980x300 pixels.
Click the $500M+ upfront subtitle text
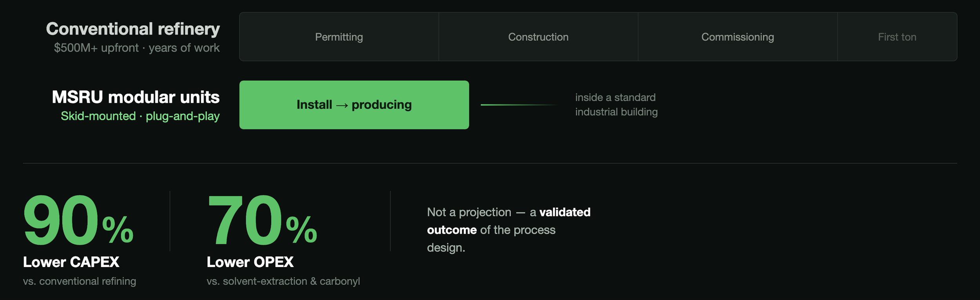pos(96,48)
